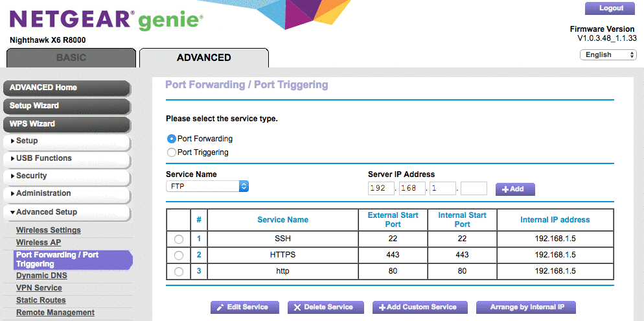Screen dimensions: 644x321
Task: Expand the Setup menu section
Action: [67, 141]
